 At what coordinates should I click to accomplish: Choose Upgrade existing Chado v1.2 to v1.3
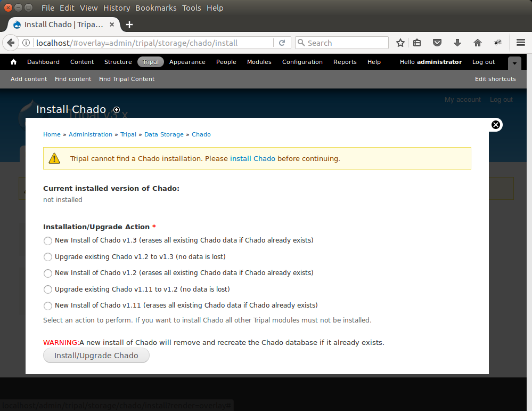point(48,257)
